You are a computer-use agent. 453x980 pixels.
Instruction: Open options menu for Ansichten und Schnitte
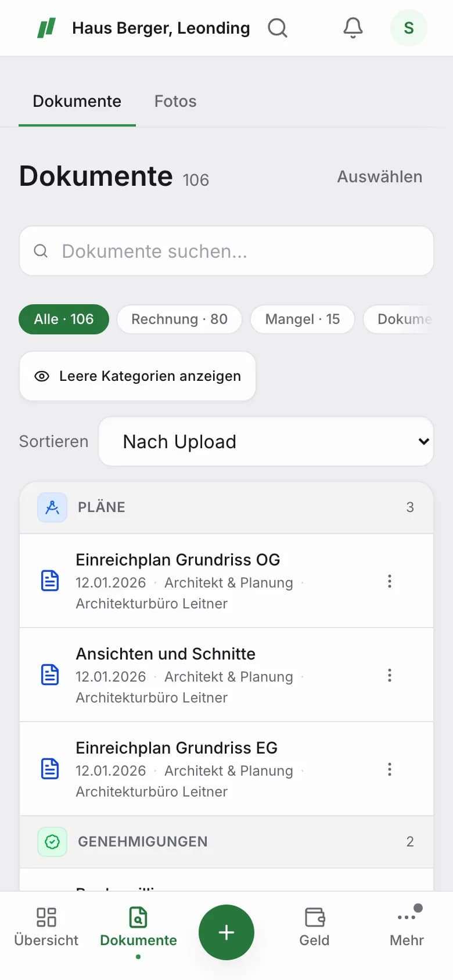[x=390, y=675]
